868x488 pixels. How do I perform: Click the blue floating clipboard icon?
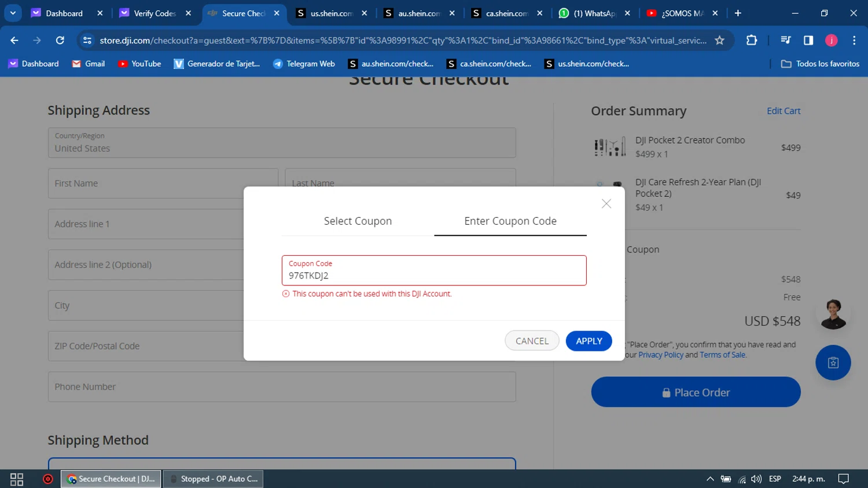[833, 362]
